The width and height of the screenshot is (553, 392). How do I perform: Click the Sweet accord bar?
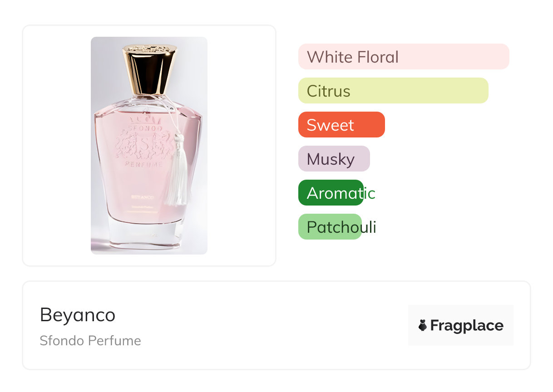click(x=341, y=125)
